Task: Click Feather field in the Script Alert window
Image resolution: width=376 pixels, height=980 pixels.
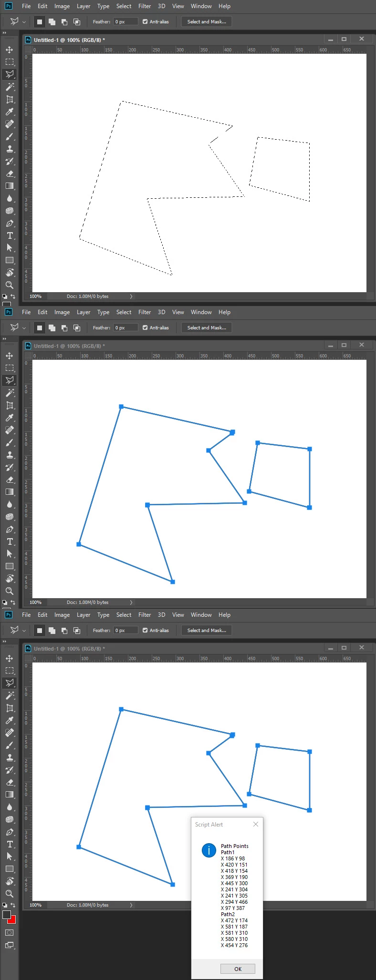Action: click(x=125, y=630)
